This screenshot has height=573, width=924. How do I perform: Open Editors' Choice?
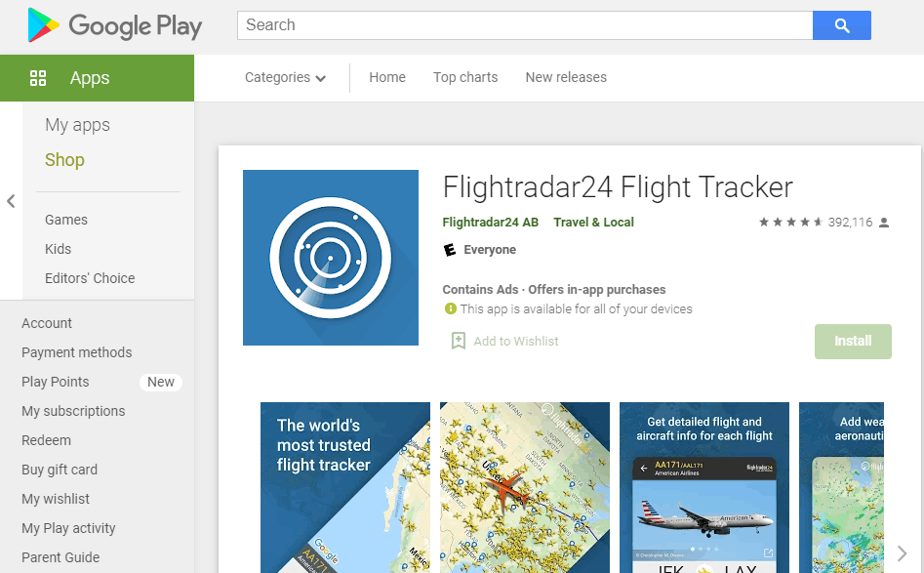(x=90, y=278)
